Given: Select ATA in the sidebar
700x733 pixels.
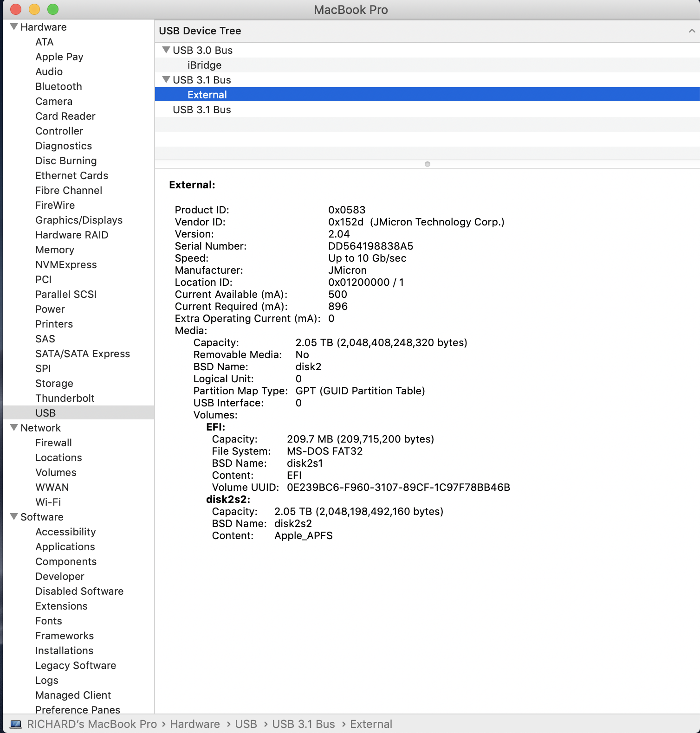Looking at the screenshot, I should (x=45, y=42).
